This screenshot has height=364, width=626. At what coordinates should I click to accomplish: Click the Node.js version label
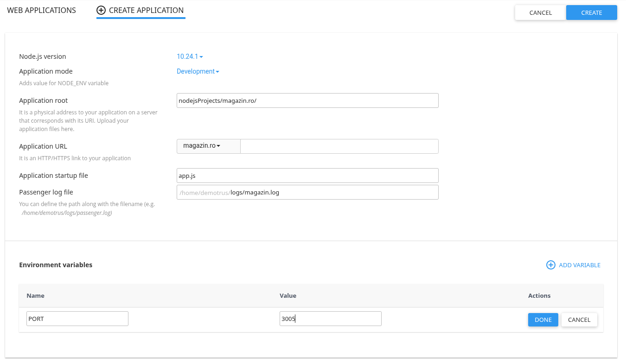coord(43,56)
